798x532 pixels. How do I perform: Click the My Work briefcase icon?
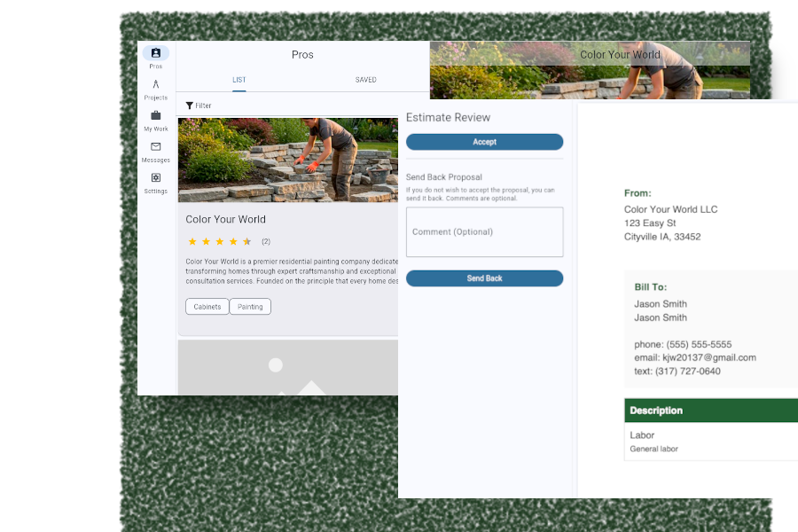[x=155, y=116]
